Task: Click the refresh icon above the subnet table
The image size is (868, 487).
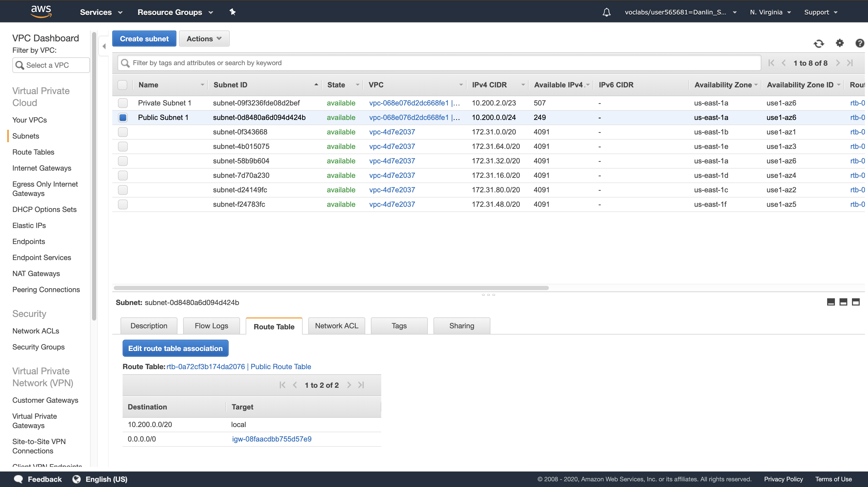Action: [818, 43]
